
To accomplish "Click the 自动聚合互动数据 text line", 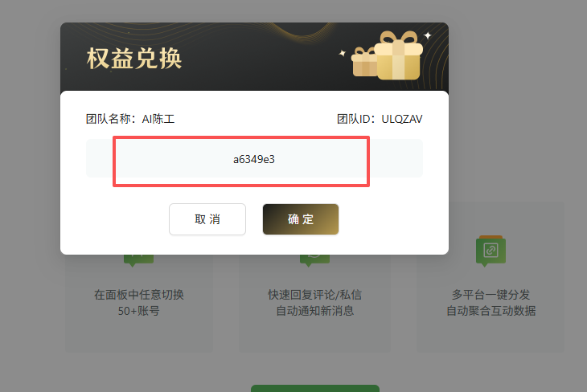I will click(491, 311).
